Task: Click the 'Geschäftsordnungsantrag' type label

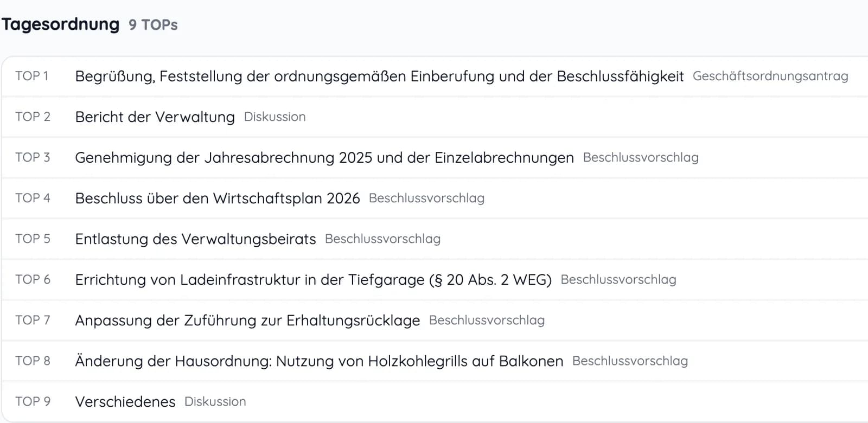Action: pyautogui.click(x=770, y=76)
